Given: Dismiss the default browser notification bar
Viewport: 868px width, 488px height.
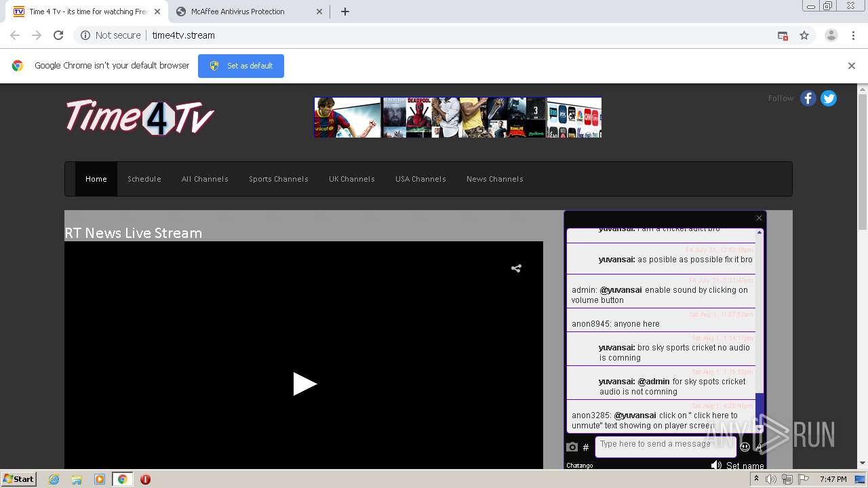Looking at the screenshot, I should pos(852,66).
